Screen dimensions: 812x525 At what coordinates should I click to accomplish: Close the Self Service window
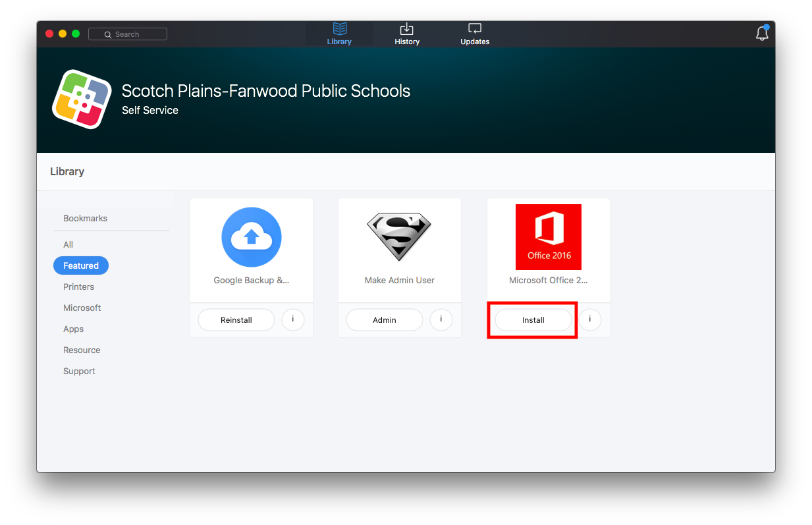pos(49,34)
